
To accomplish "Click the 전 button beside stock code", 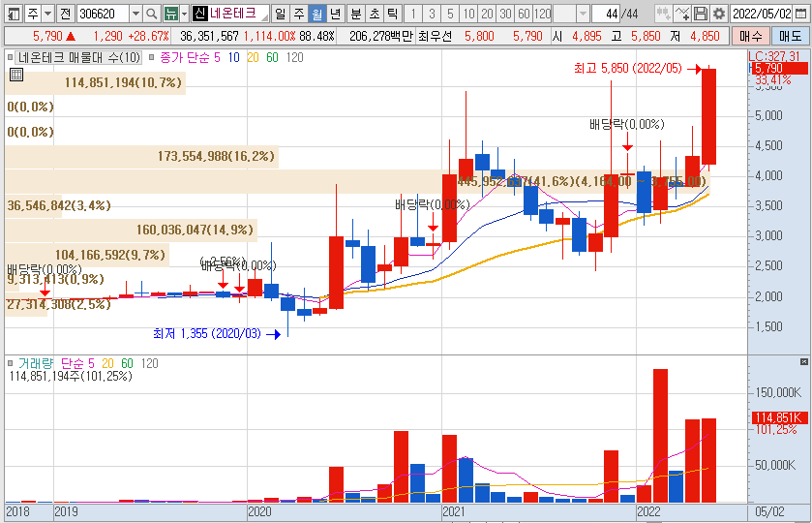I will 65,14.
